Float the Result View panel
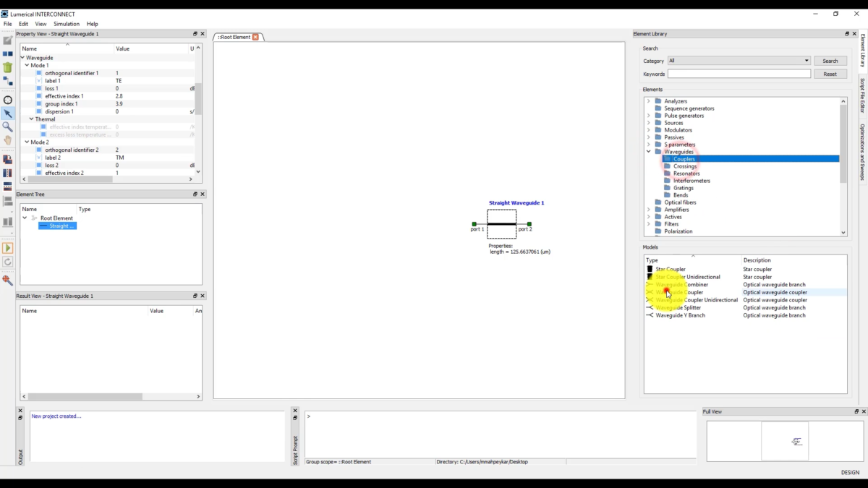Image resolution: width=868 pixels, height=488 pixels. (x=195, y=296)
